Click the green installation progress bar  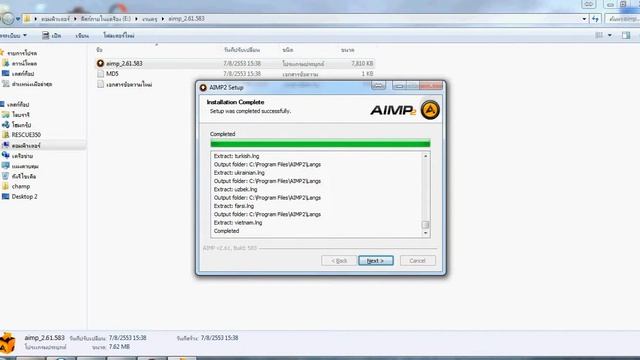click(320, 143)
